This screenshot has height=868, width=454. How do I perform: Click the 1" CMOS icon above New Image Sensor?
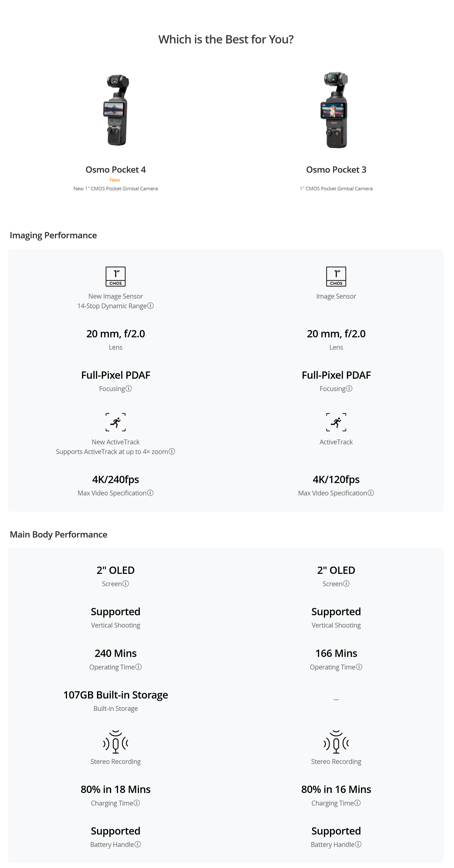tap(116, 276)
